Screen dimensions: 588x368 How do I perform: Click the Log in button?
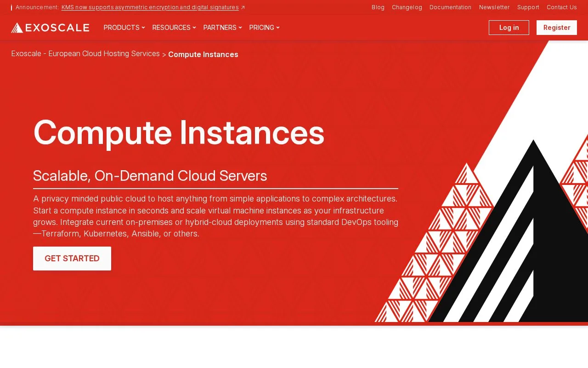point(509,28)
